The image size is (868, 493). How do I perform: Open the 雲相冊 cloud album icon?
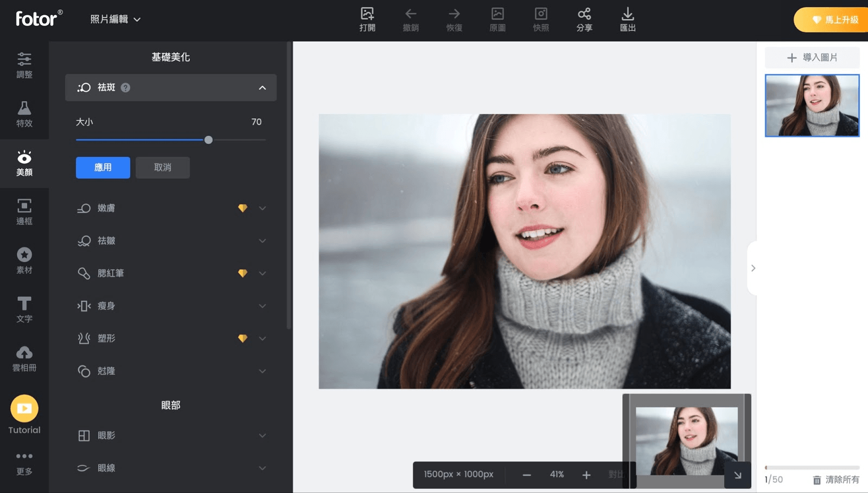[24, 358]
